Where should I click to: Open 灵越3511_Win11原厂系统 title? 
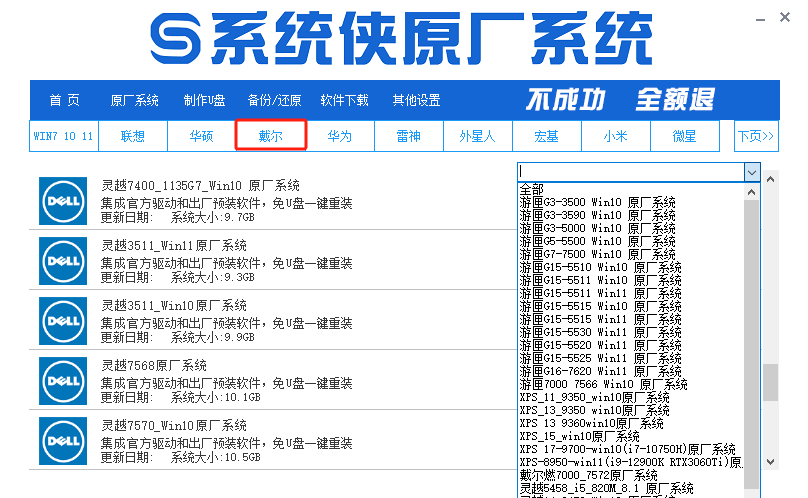pyautogui.click(x=174, y=245)
